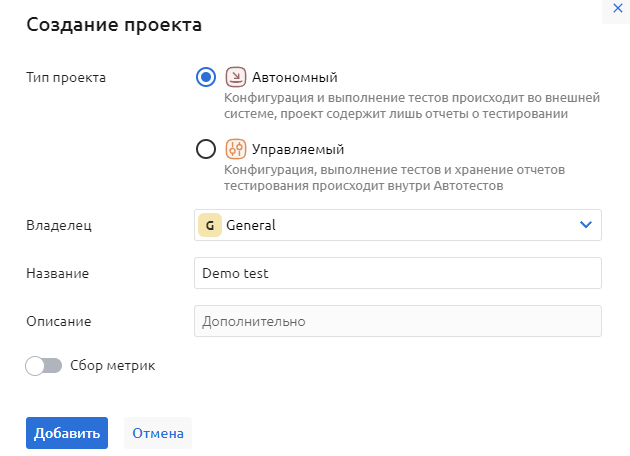Focus the Название field containing Demo test

point(397,273)
